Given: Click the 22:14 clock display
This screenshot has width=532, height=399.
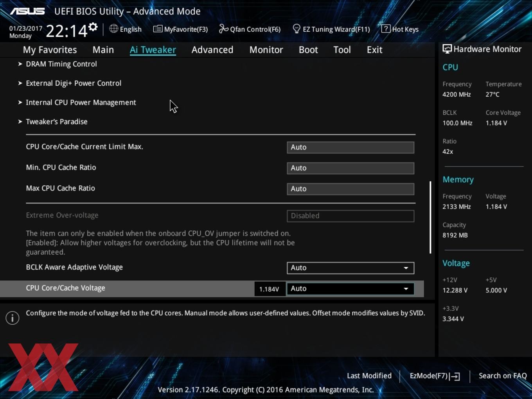Looking at the screenshot, I should [66, 31].
